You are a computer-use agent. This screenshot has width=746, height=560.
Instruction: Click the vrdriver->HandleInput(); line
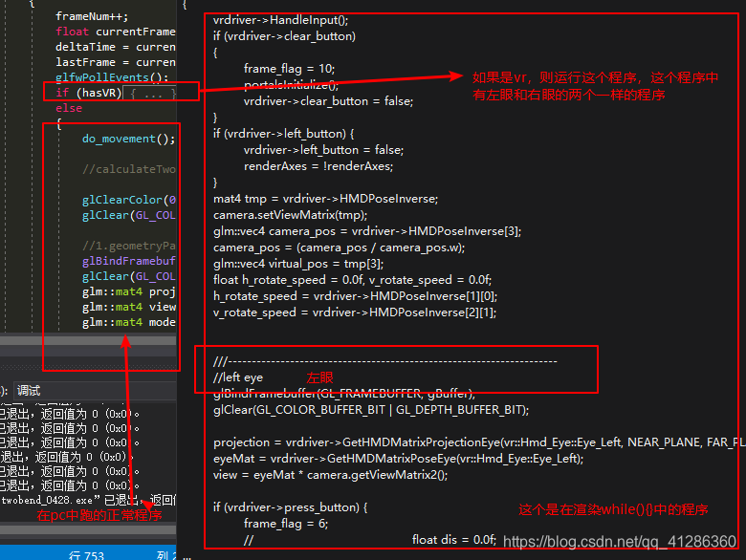coord(280,20)
